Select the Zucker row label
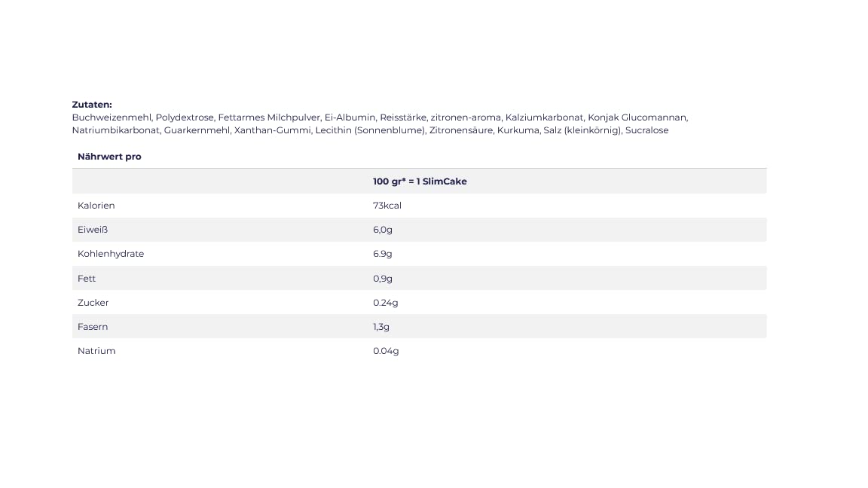 (93, 303)
